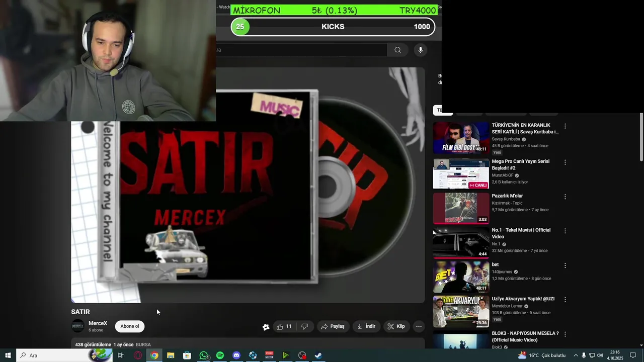Click the 140journos channel name

[501, 272]
